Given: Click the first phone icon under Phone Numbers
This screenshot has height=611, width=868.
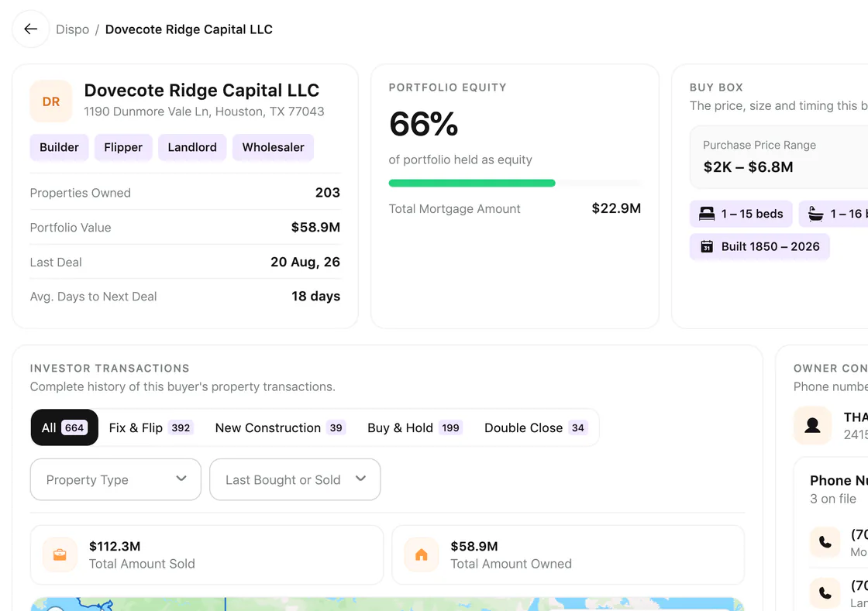Looking at the screenshot, I should (x=825, y=542).
